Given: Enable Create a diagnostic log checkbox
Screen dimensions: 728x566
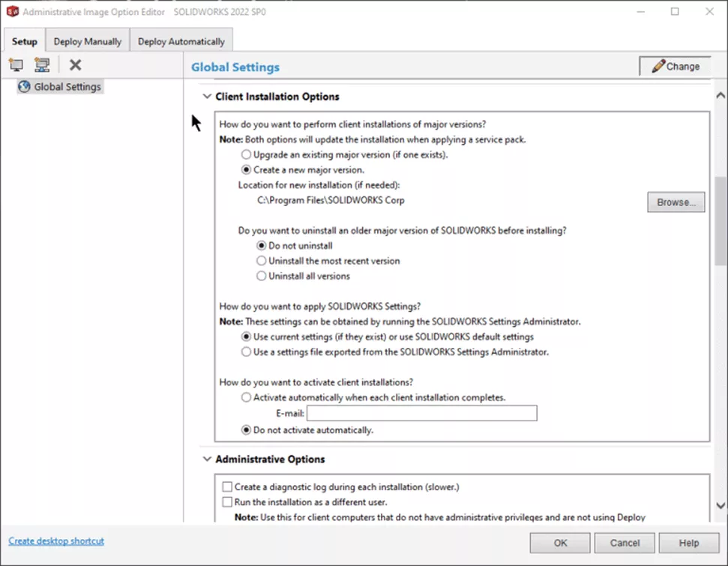Looking at the screenshot, I should point(227,487).
